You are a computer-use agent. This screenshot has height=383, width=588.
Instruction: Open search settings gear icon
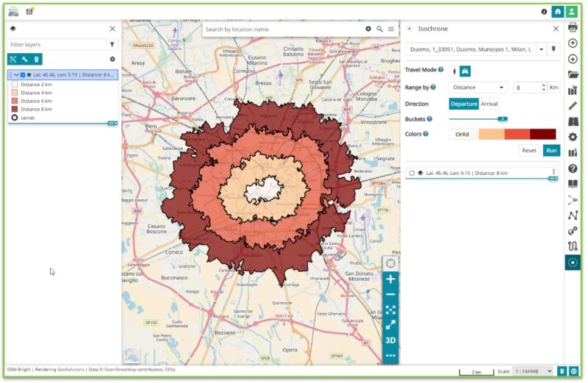pos(368,29)
